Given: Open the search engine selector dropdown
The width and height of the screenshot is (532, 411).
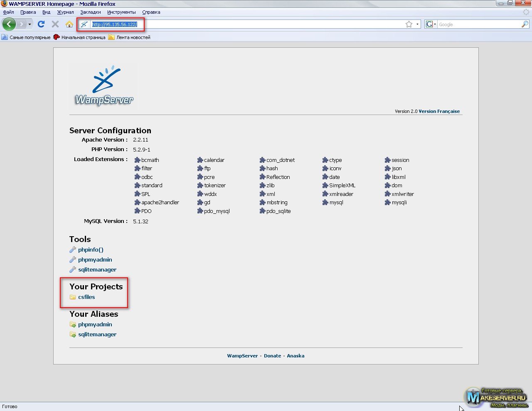Looking at the screenshot, I should coord(431,24).
